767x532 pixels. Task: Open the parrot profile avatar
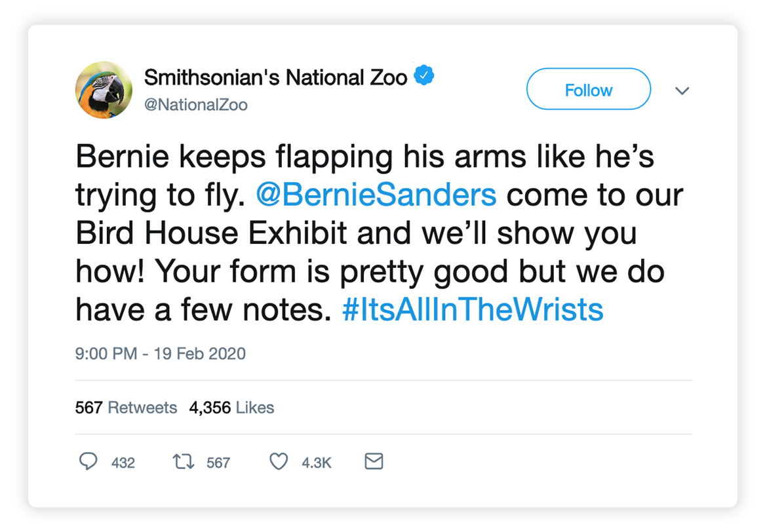pyautogui.click(x=104, y=90)
